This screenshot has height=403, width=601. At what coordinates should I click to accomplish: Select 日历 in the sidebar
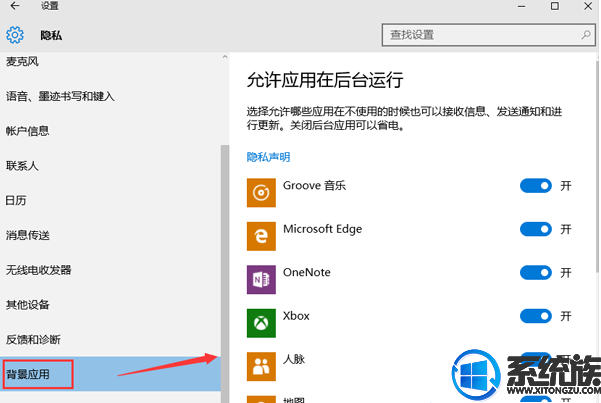click(x=16, y=200)
